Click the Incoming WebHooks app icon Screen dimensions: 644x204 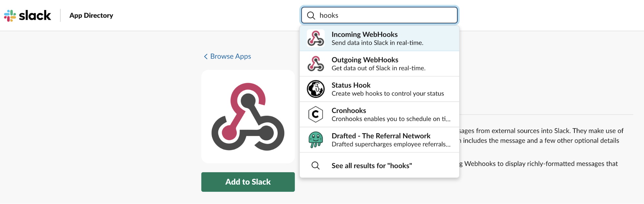tap(315, 38)
